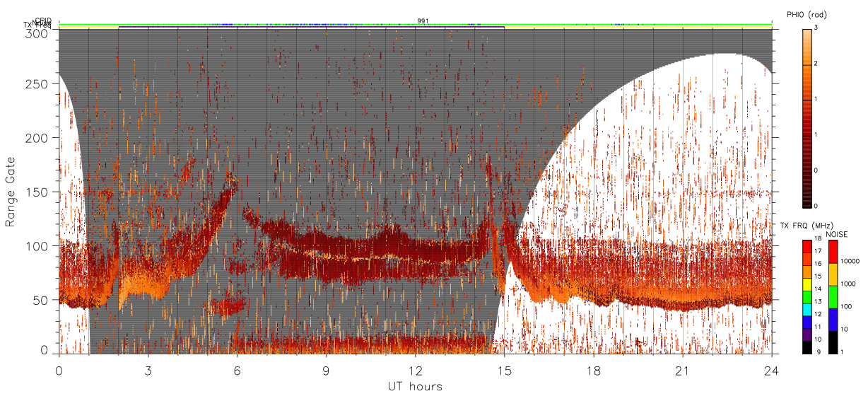Click the 'PHI0 (rad)' color bar title
Image resolution: width=868 pixels, height=401 pixels.
pos(809,15)
